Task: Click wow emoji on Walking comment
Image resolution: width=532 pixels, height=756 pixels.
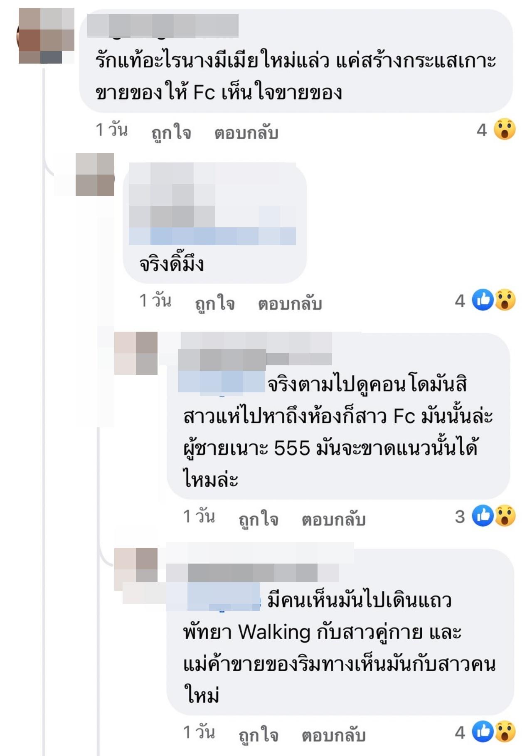Action: 505,731
